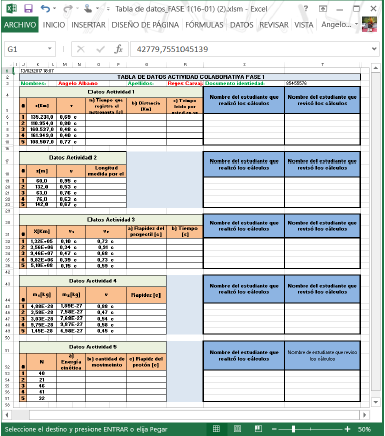
Task: Zoom in with the plus button
Action: [x=348, y=429]
